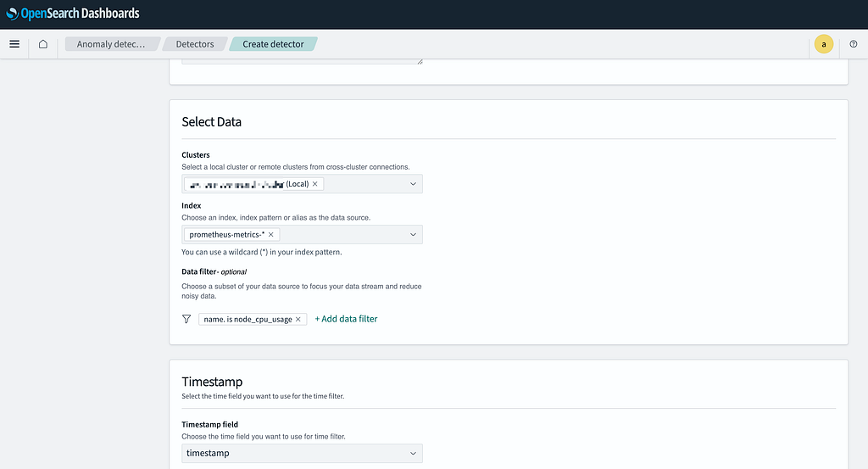Select the Create detector breadcrumb
This screenshot has height=469, width=868.
point(273,44)
